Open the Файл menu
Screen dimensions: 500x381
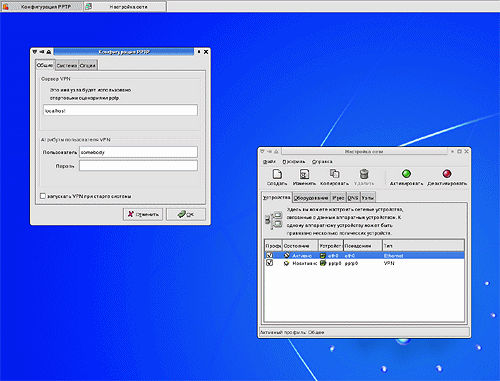coord(269,161)
